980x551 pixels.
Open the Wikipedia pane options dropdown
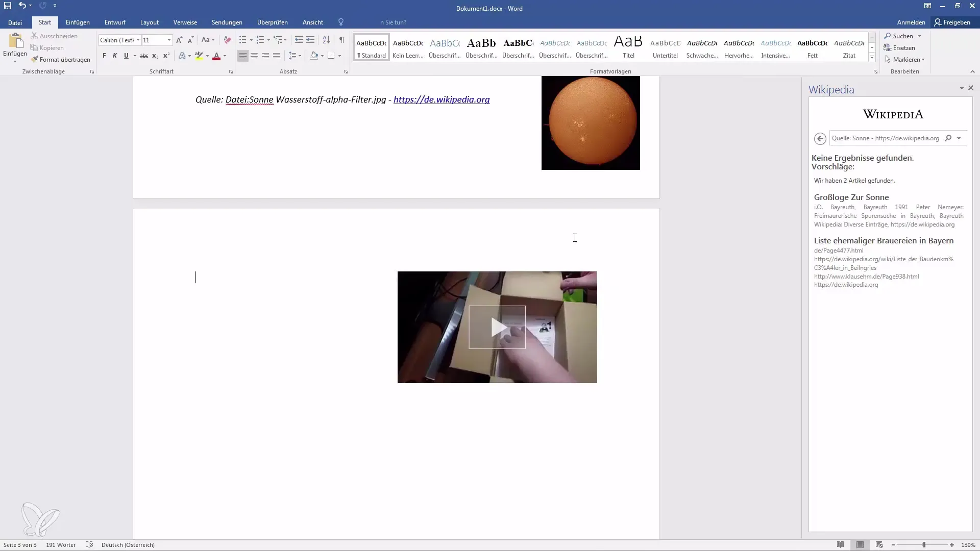pos(962,88)
